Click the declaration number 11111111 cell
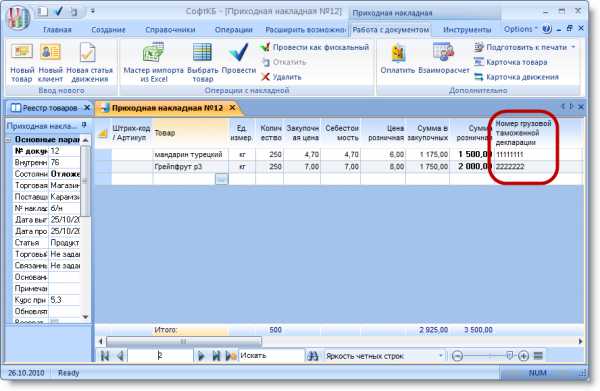 (x=536, y=155)
